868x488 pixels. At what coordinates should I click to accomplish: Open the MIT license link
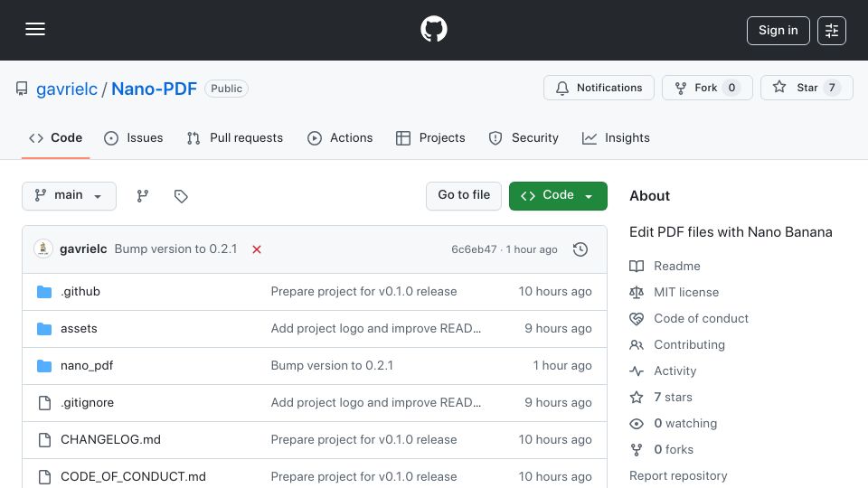675,292
